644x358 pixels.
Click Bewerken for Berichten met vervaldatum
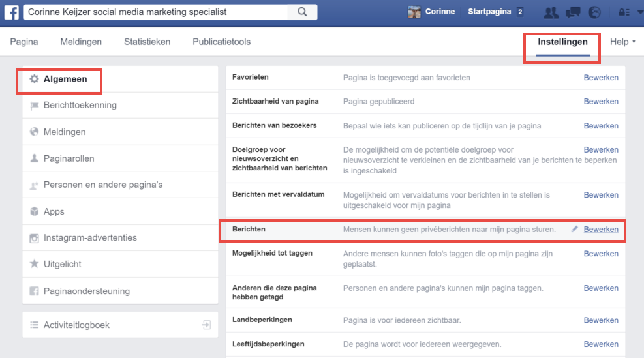601,195
